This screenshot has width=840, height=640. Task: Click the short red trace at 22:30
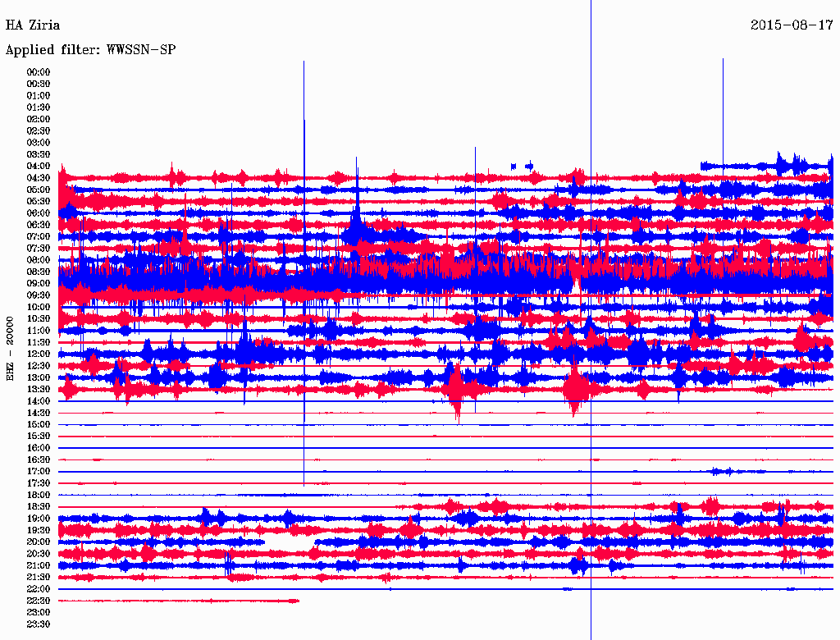tap(178, 601)
